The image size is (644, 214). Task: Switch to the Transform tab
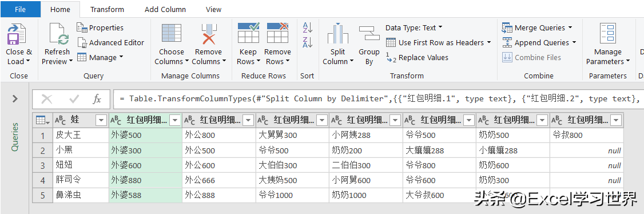tap(107, 9)
